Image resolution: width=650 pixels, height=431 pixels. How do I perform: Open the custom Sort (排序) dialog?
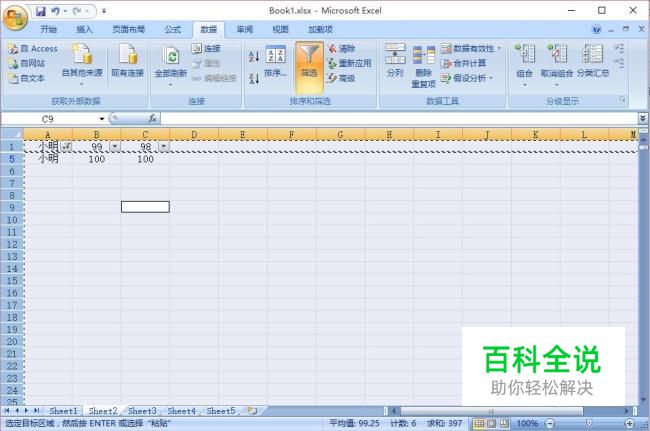[x=276, y=61]
